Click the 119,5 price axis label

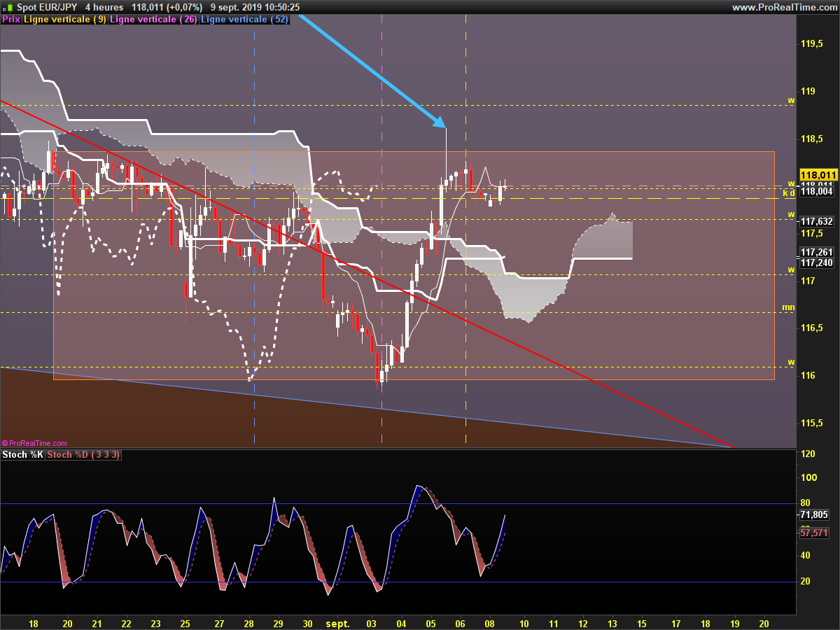coord(811,44)
